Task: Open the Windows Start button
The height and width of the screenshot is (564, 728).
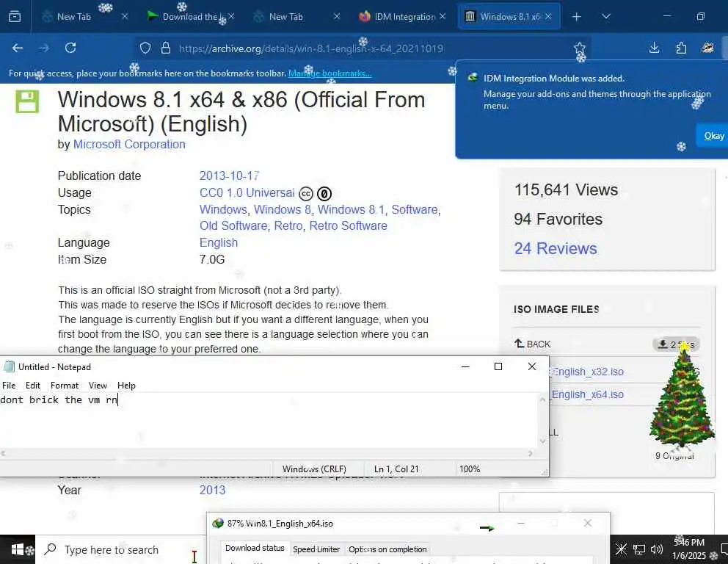Action: pyautogui.click(x=17, y=549)
